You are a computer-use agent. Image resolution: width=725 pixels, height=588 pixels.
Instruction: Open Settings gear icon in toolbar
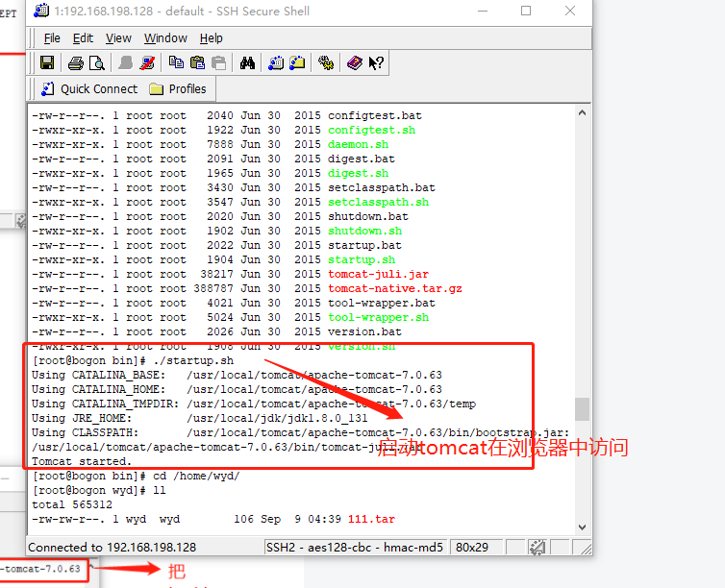click(x=326, y=62)
